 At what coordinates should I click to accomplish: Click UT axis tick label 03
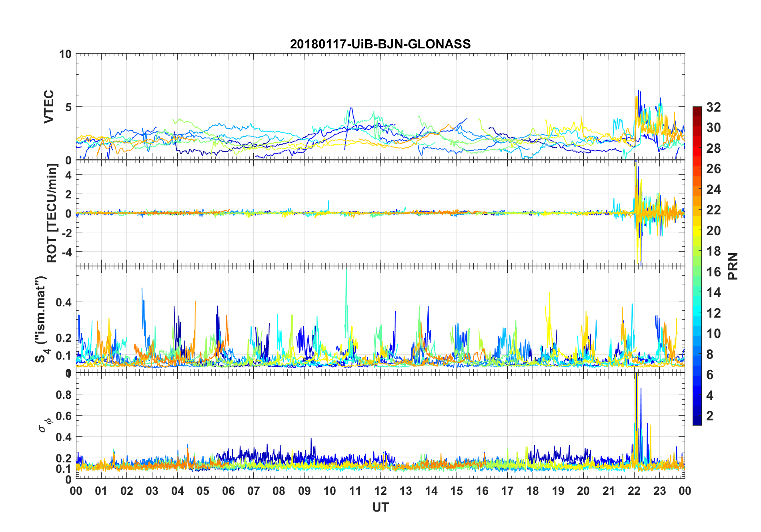point(152,491)
